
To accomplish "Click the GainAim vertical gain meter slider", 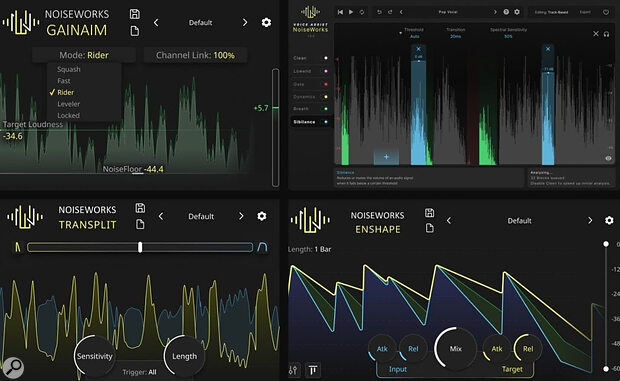I will click(275, 127).
